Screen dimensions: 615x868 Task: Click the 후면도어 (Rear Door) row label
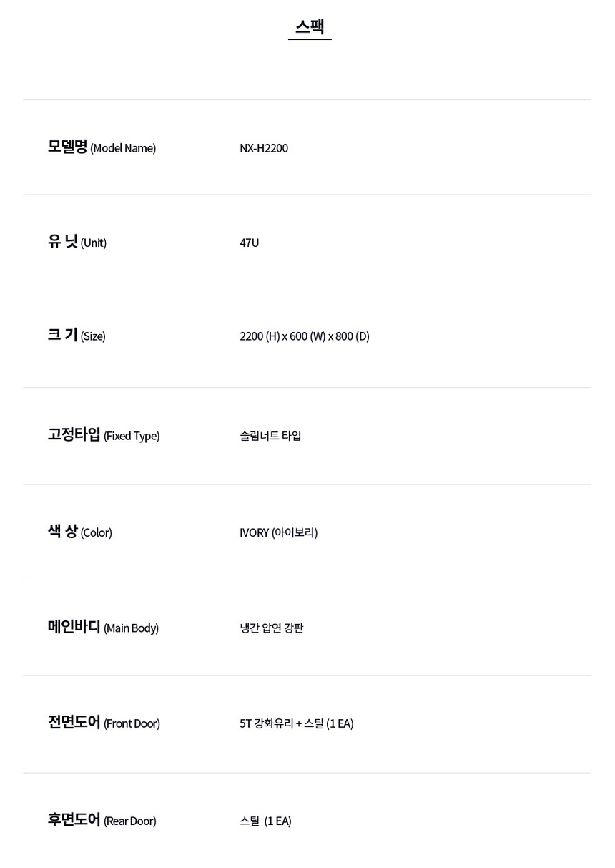pyautogui.click(x=102, y=820)
